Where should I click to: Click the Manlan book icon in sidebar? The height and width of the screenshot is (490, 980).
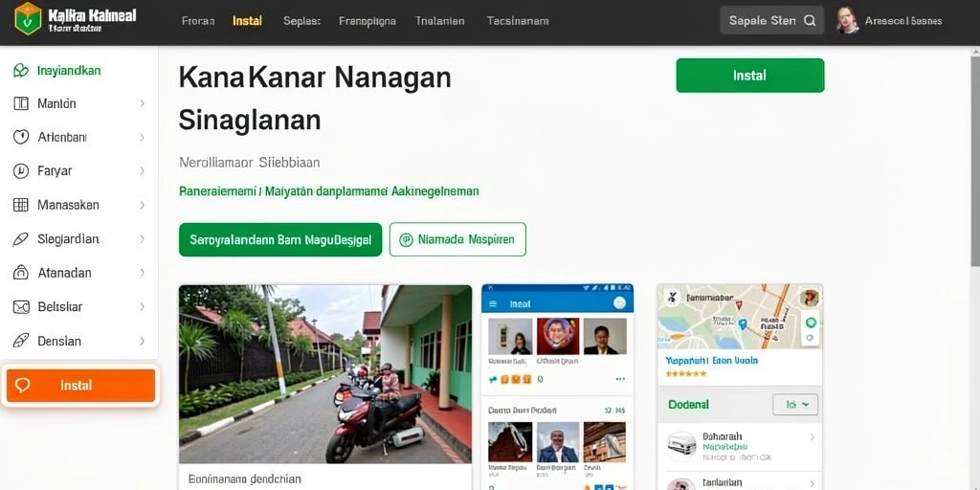pyautogui.click(x=21, y=103)
